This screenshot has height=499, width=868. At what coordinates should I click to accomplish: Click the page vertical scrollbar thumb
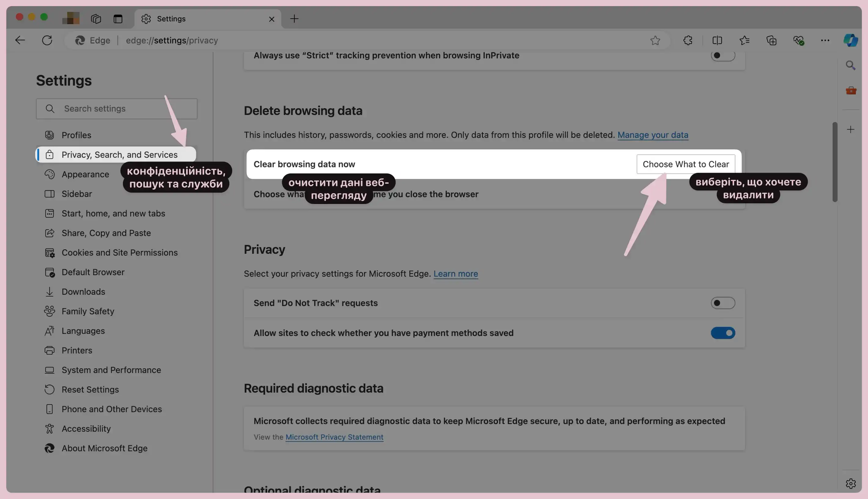(835, 162)
